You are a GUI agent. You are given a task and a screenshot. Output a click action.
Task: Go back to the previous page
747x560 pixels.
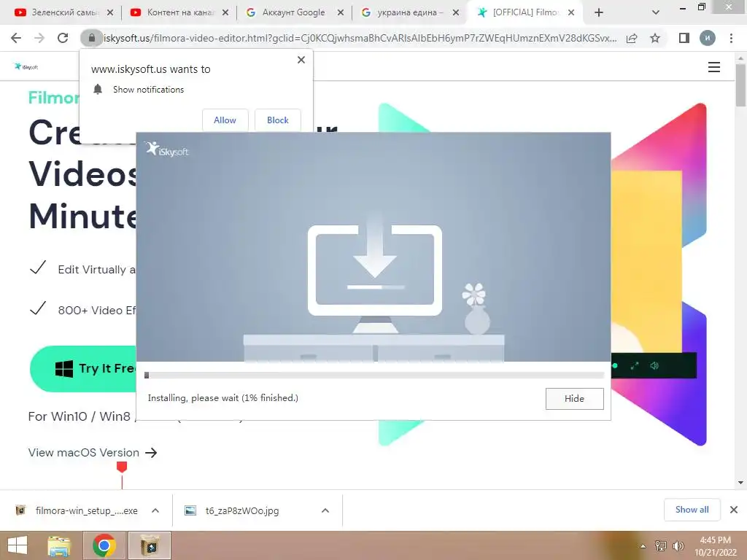[16, 38]
